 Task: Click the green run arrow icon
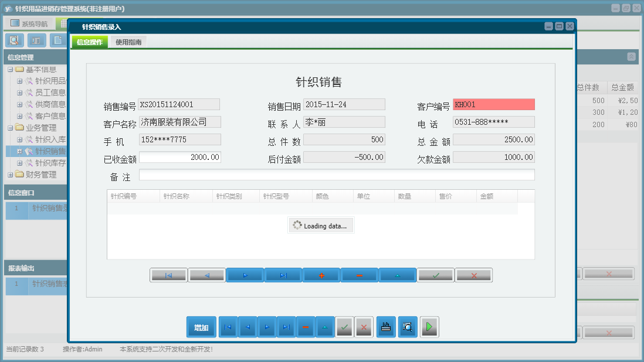[429, 327]
